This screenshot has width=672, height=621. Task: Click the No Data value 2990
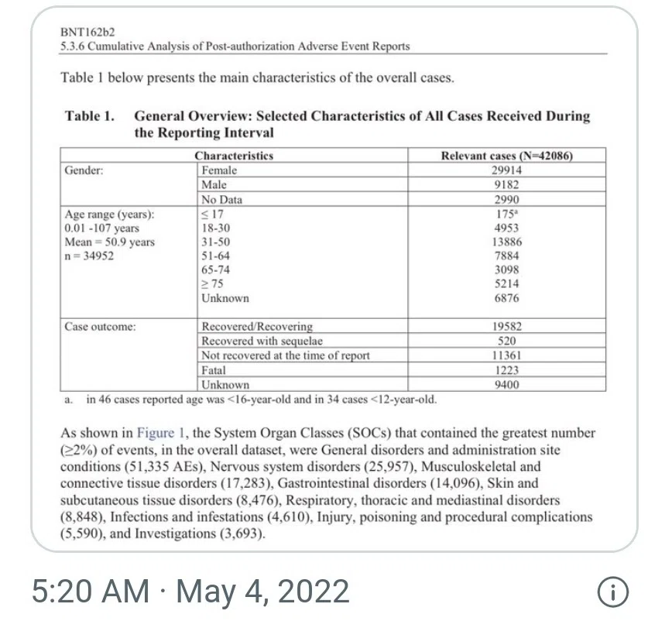[506, 199]
